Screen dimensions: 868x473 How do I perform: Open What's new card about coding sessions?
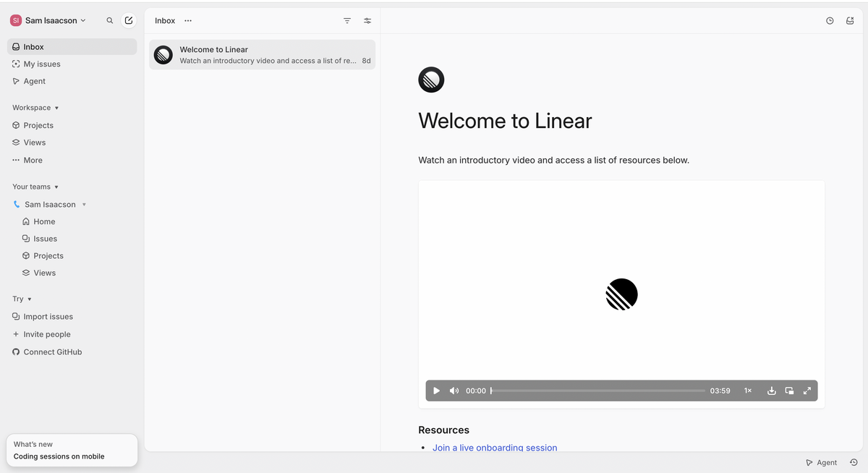click(x=72, y=451)
